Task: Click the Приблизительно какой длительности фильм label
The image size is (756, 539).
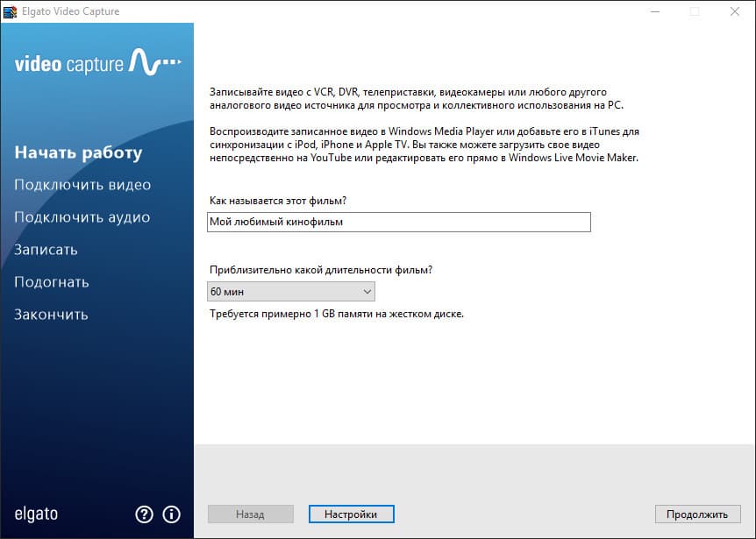Action: coord(321,270)
